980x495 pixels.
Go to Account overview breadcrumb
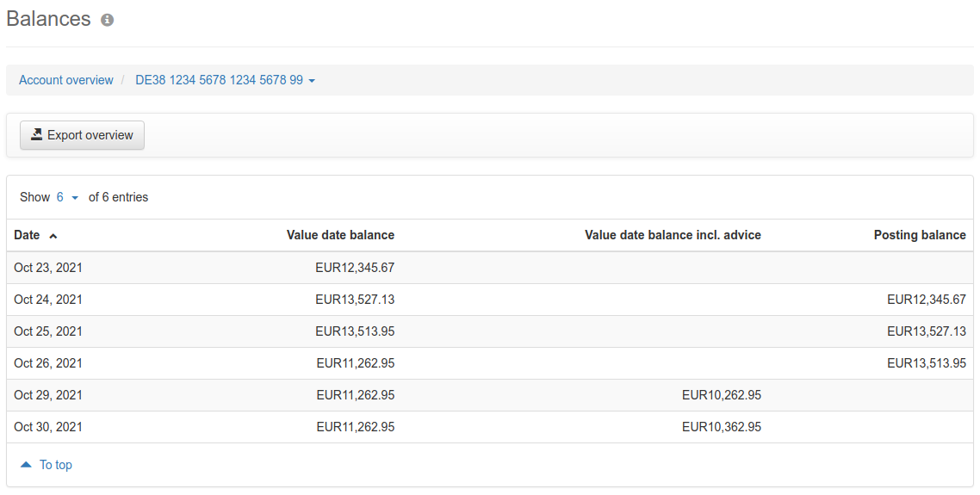pyautogui.click(x=66, y=80)
